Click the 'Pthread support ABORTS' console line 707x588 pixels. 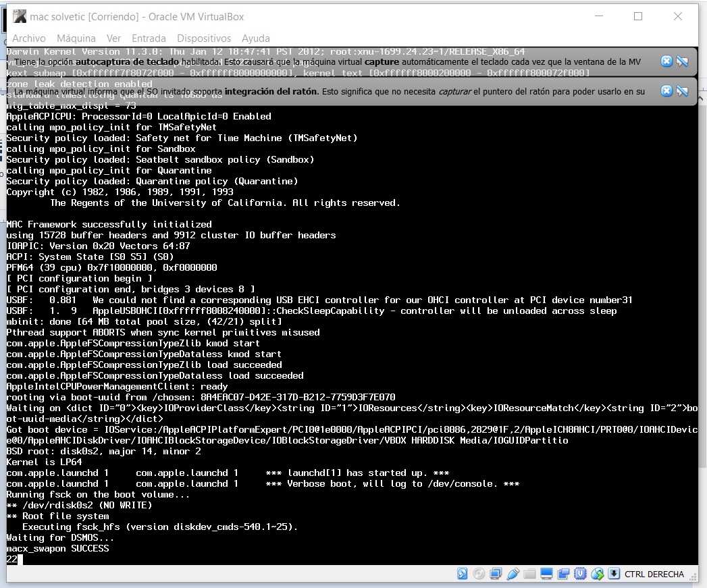pyautogui.click(x=163, y=332)
